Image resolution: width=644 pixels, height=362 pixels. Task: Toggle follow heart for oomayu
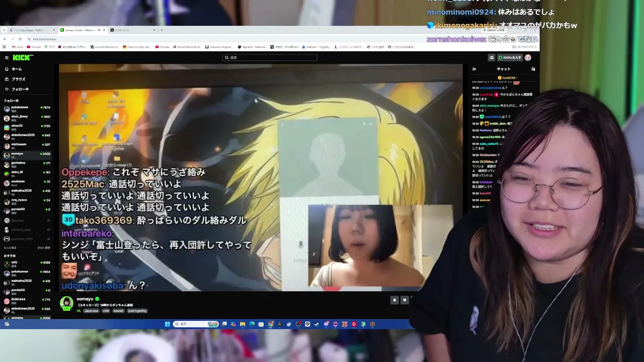tap(405, 300)
